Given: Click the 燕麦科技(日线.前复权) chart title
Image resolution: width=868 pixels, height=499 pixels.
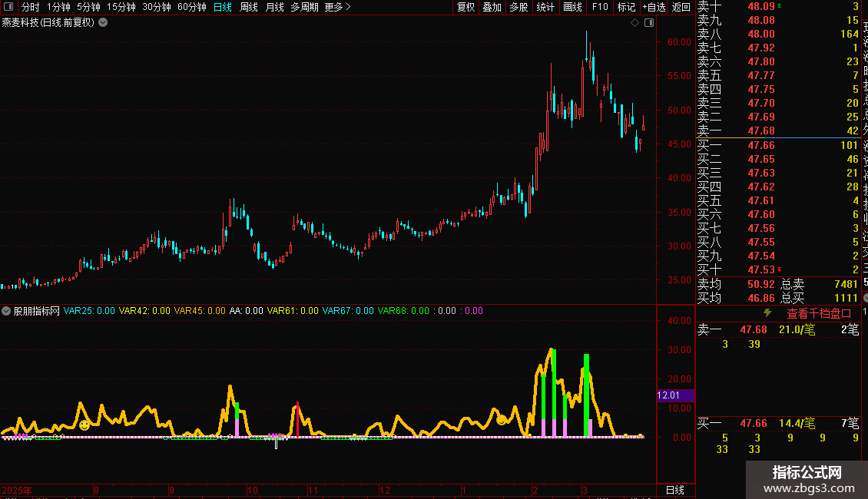Looking at the screenshot, I should tap(48, 23).
